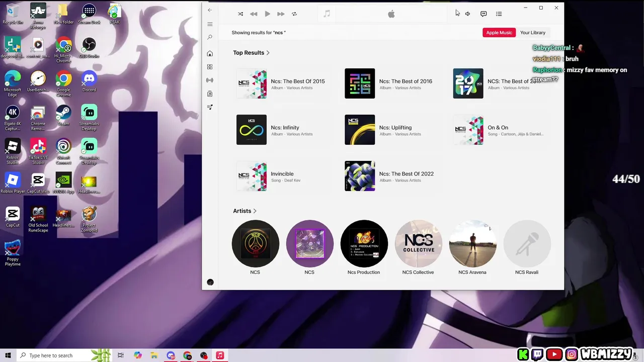Select the Old School RuneScape desktop icon

pyautogui.click(x=38, y=219)
